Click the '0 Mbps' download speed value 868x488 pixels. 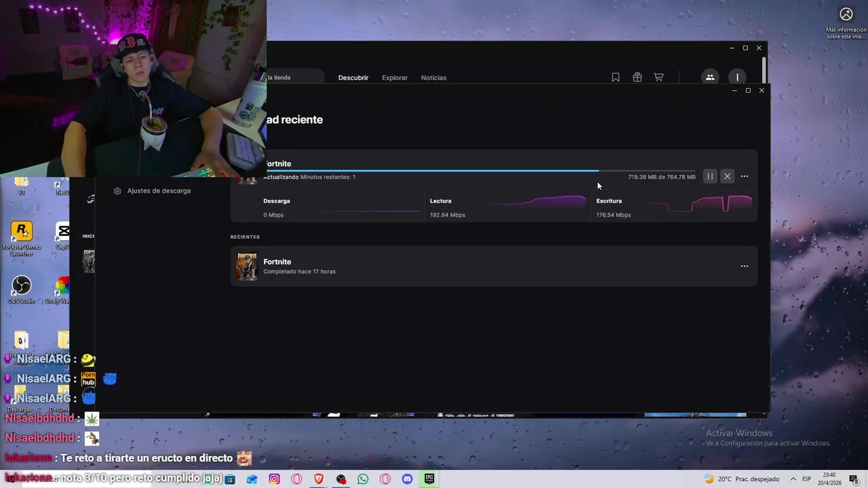(x=274, y=215)
